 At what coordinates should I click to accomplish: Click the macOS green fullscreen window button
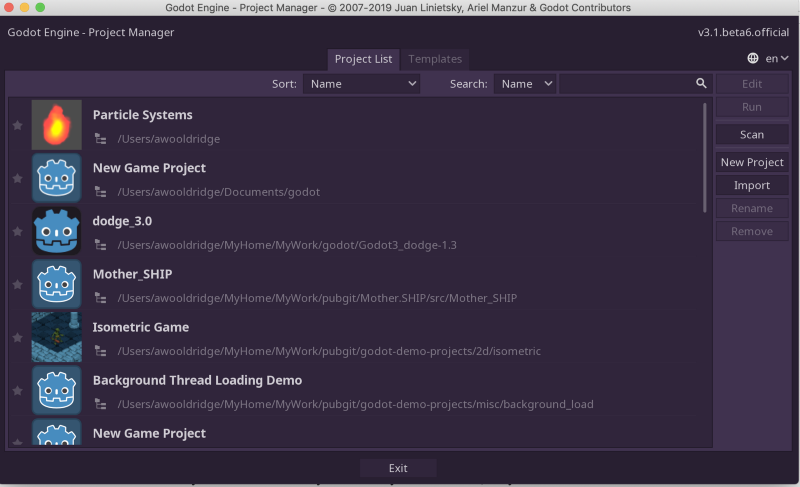(x=40, y=7)
